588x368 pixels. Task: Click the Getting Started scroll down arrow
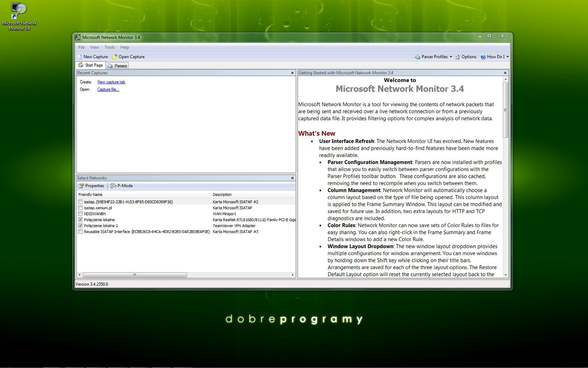(505, 275)
